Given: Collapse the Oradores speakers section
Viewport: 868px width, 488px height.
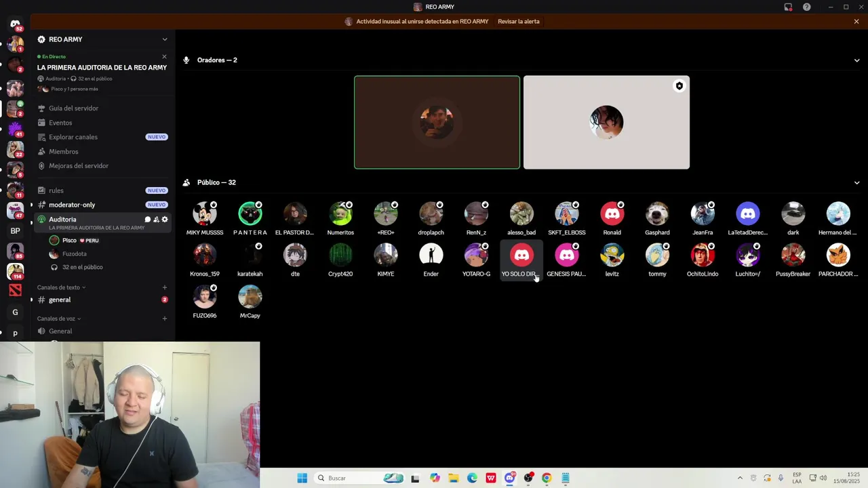Looking at the screenshot, I should click(x=856, y=60).
